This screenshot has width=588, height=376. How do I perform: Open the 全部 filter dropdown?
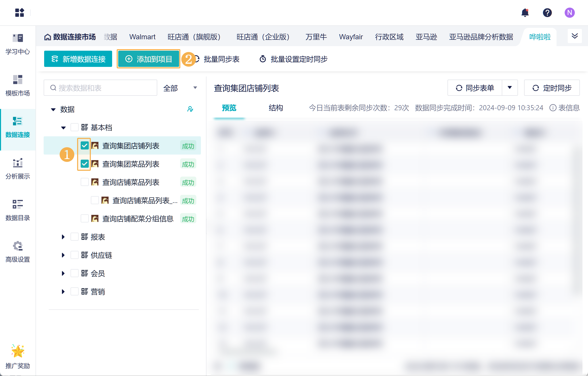click(x=180, y=88)
